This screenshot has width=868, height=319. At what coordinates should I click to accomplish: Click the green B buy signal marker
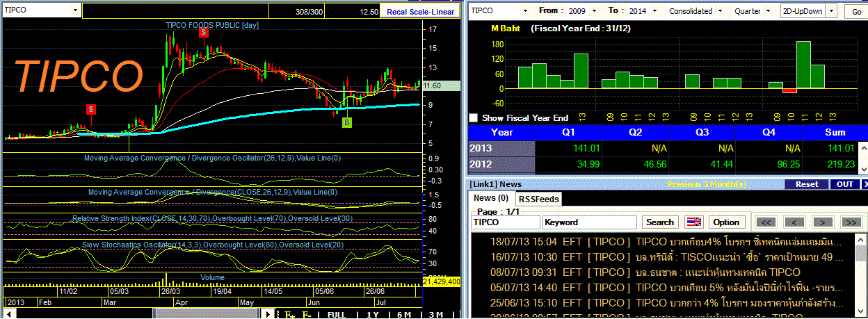pyautogui.click(x=346, y=122)
